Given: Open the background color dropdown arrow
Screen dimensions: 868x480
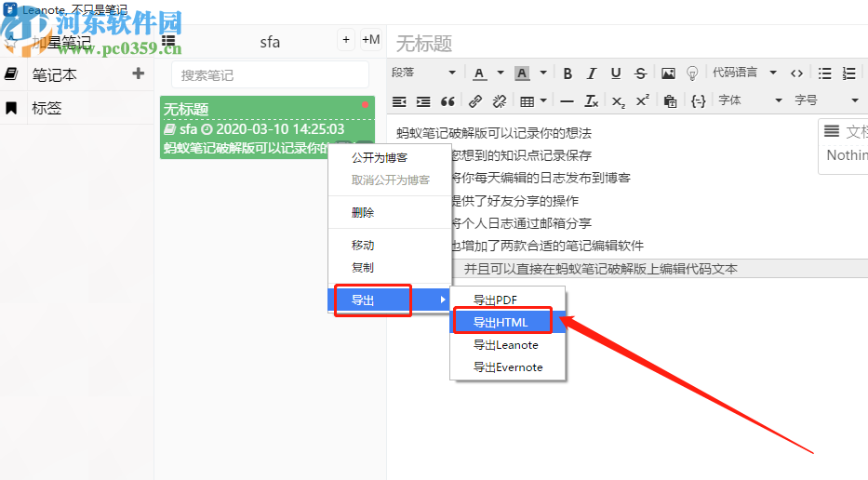Looking at the screenshot, I should (543, 73).
